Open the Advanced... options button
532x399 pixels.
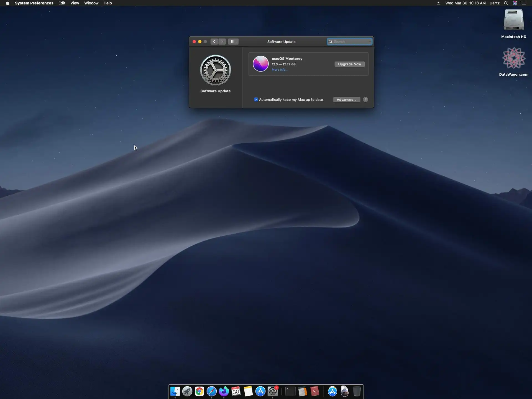pos(346,99)
